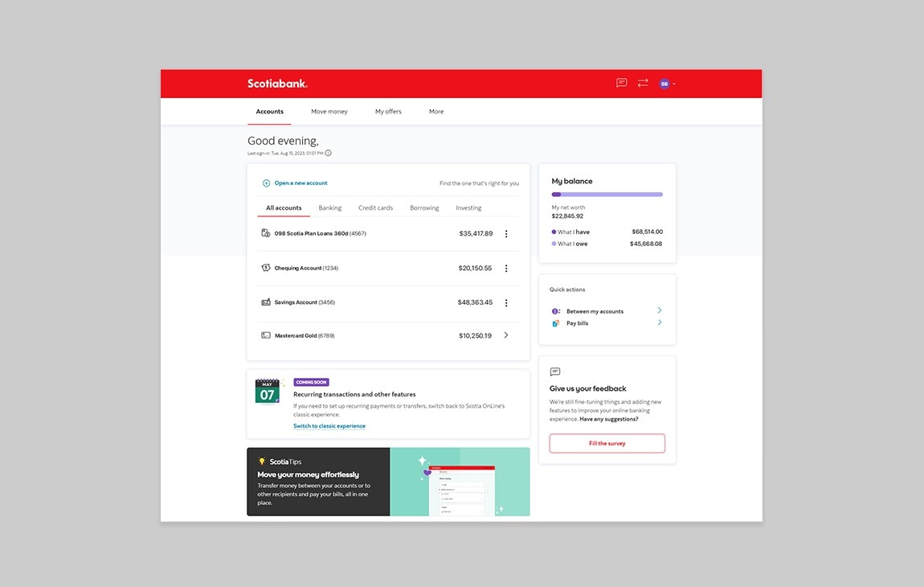Select the All accounts filter tab
Image resolution: width=924 pixels, height=587 pixels.
pos(284,207)
